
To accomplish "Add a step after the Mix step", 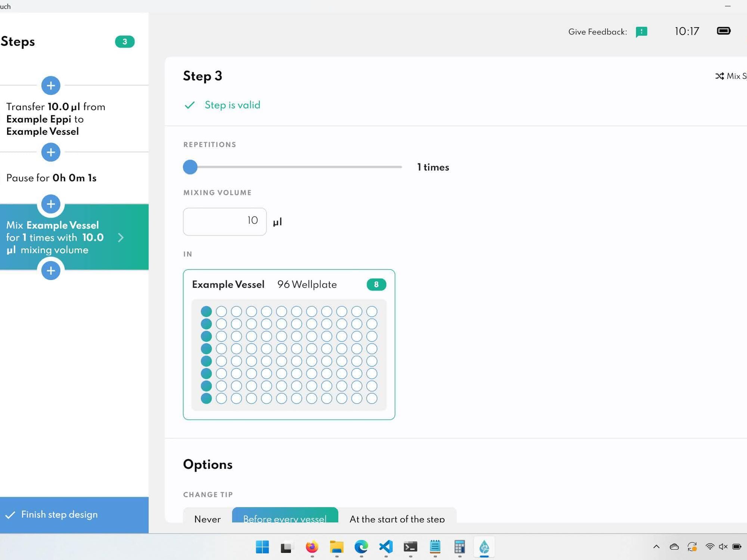I will click(x=51, y=271).
